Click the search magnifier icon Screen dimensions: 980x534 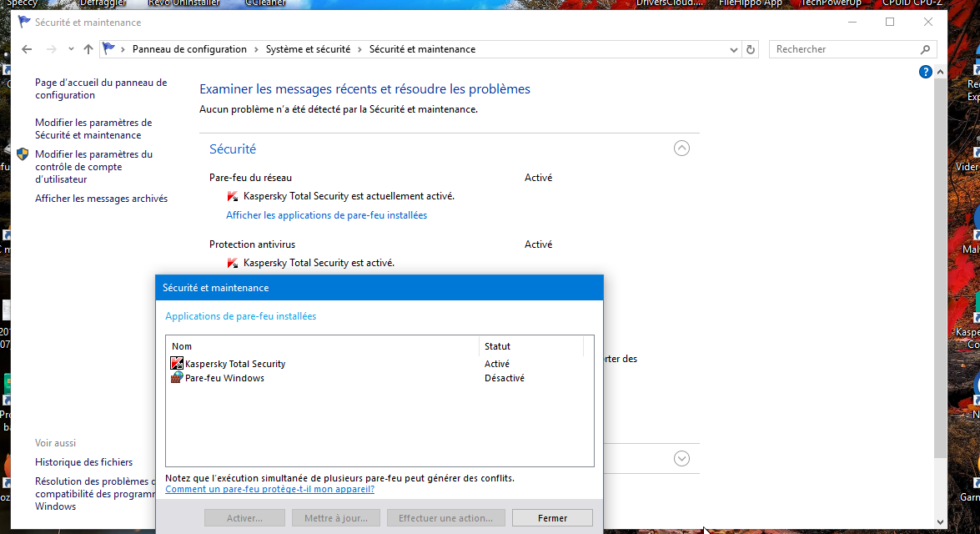(x=926, y=49)
